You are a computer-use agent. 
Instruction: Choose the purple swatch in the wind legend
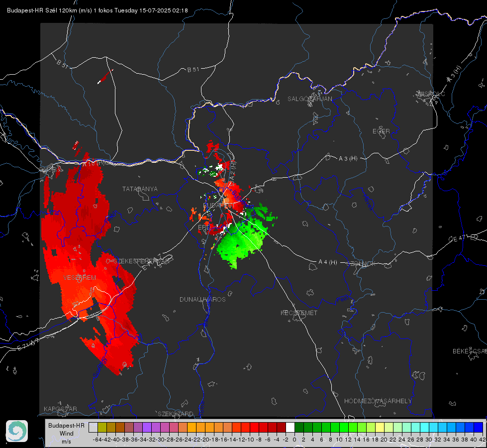(x=147, y=427)
